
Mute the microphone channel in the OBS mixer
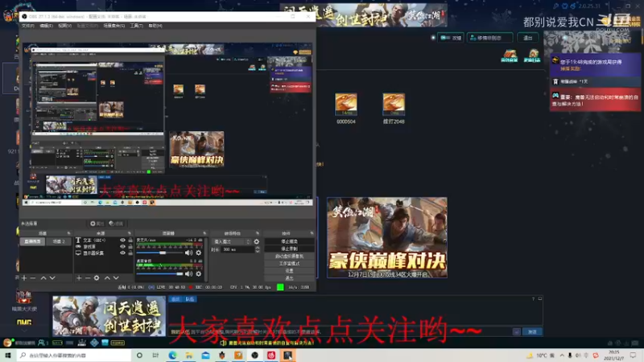(x=188, y=253)
